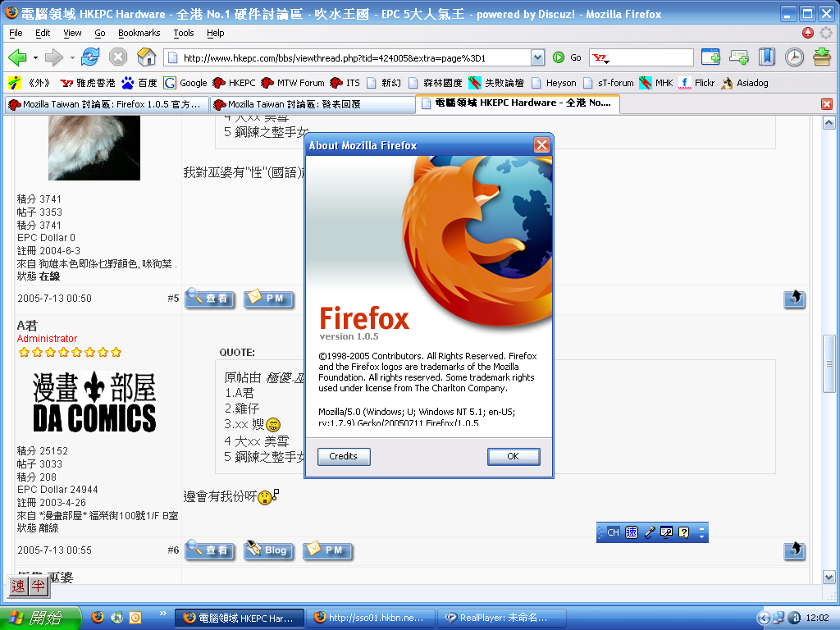Screen dimensions: 840x630
Task: Open the Downloads icon in toolbar
Action: click(821, 57)
